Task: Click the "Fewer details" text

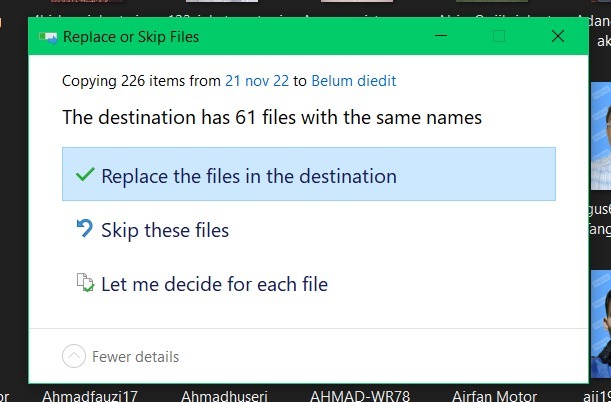Action: 136,356
